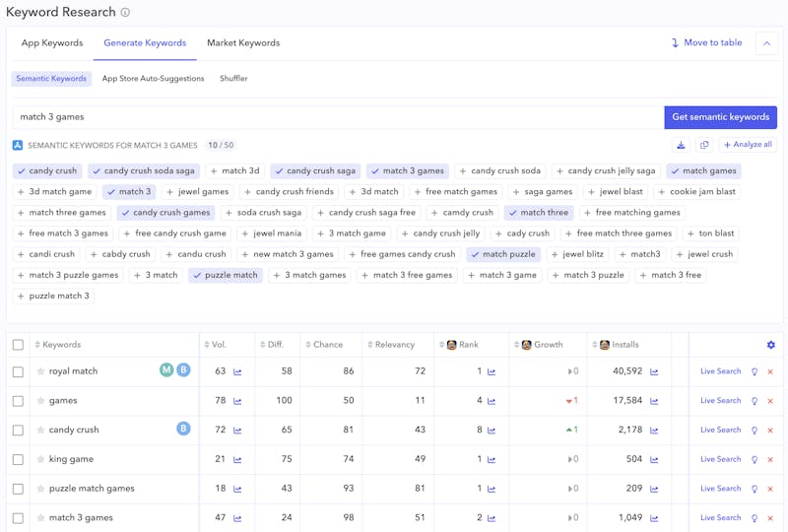Click lightbulb icon in king game row

click(755, 459)
